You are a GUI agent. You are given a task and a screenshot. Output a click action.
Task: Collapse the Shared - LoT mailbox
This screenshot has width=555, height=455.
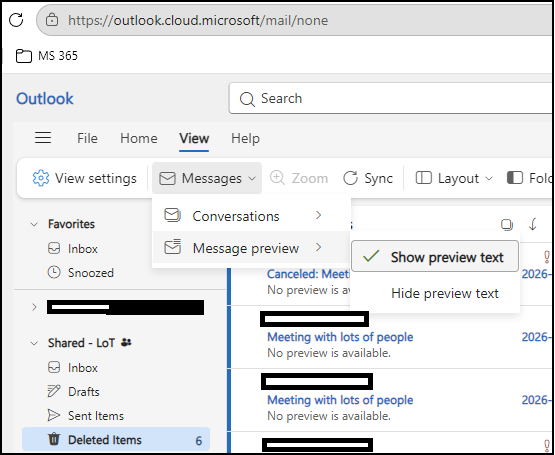click(34, 343)
